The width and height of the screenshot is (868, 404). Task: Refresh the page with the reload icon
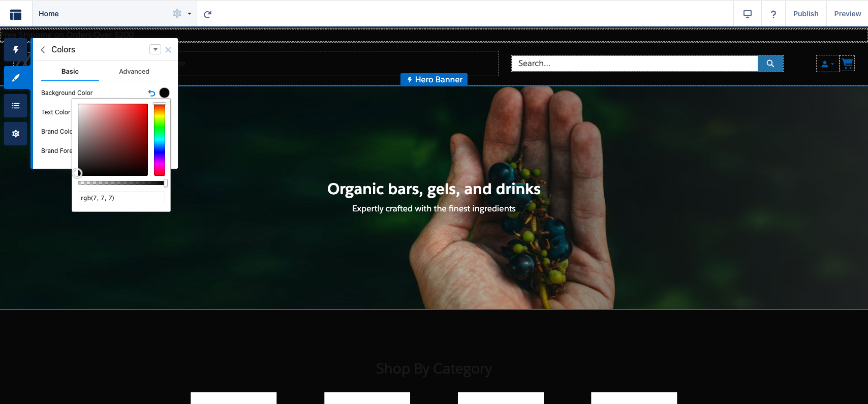click(207, 14)
